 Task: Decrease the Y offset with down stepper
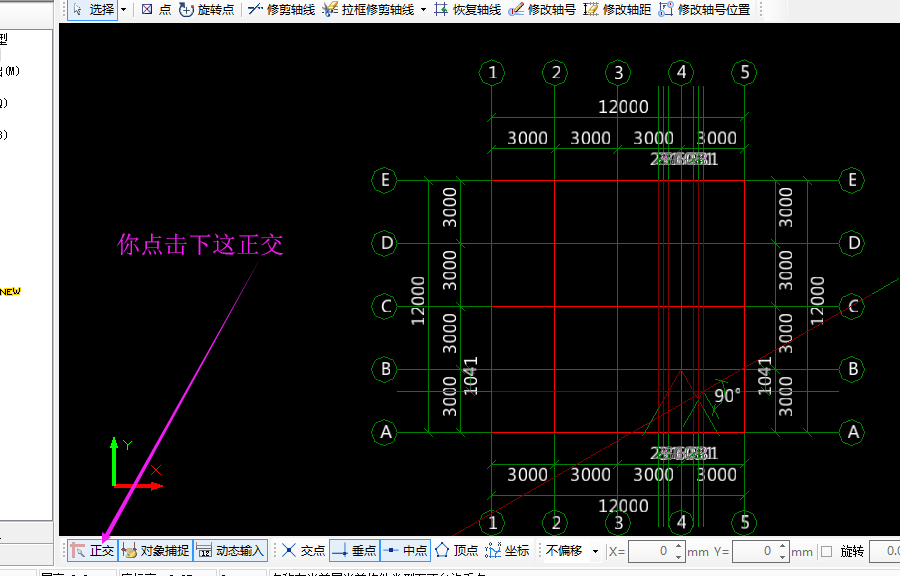(x=782, y=556)
